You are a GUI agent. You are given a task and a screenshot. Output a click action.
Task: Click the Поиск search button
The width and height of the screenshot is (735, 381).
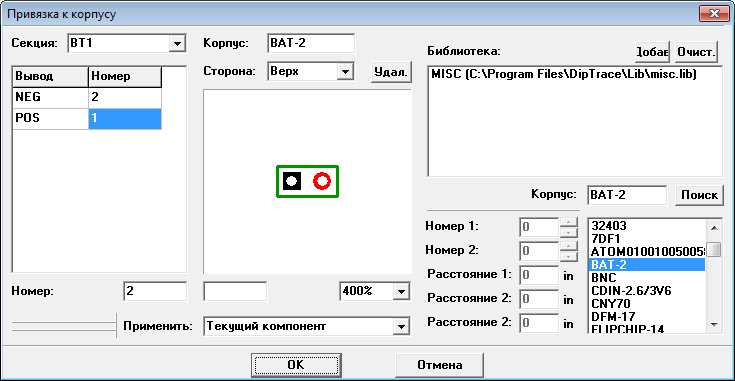point(699,195)
